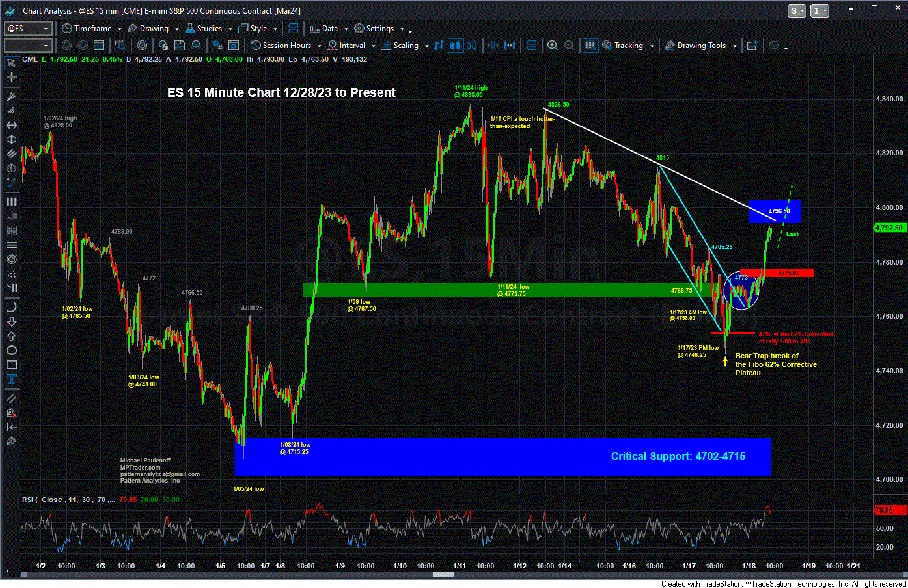Click the Zoom In magnifier icon
Image resolution: width=908 pixels, height=588 pixels.
(x=553, y=46)
